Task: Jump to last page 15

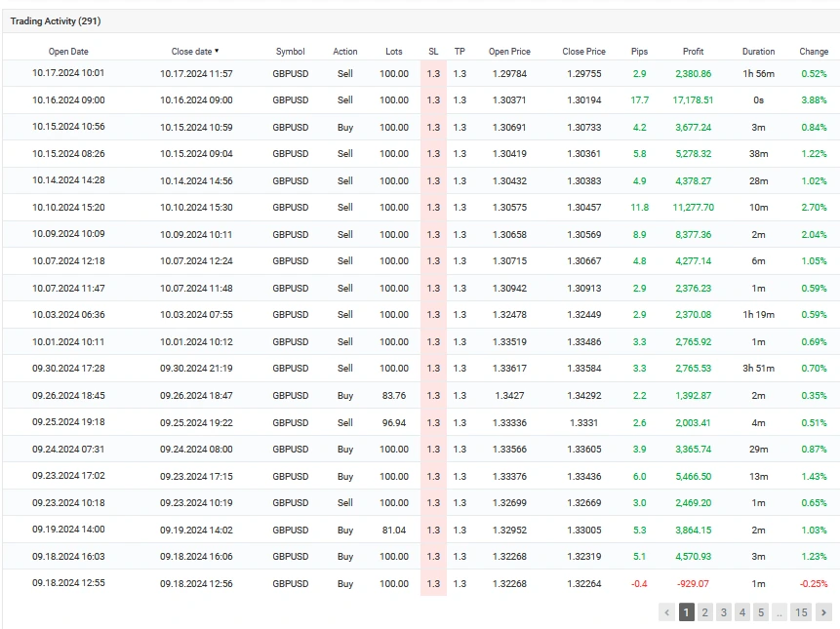Action: pyautogui.click(x=801, y=611)
